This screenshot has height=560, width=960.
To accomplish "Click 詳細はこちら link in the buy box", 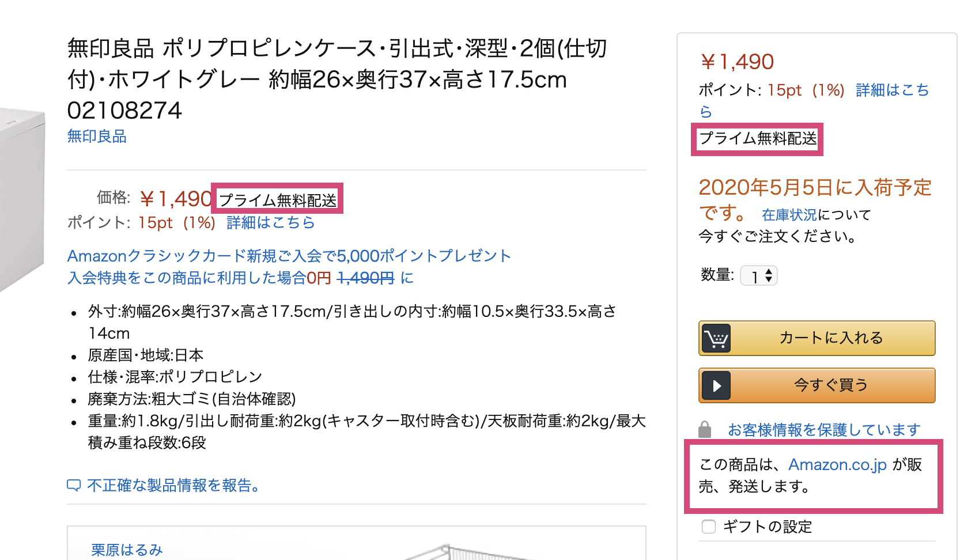I will click(891, 90).
